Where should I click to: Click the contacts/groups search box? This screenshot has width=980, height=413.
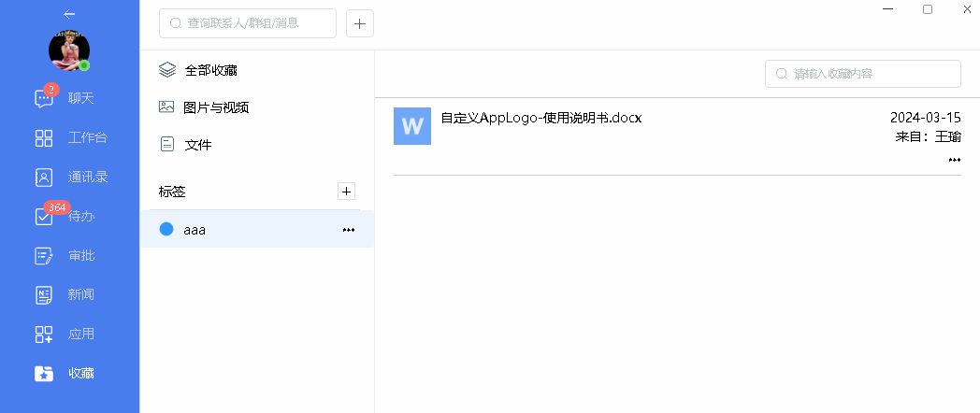tap(248, 23)
